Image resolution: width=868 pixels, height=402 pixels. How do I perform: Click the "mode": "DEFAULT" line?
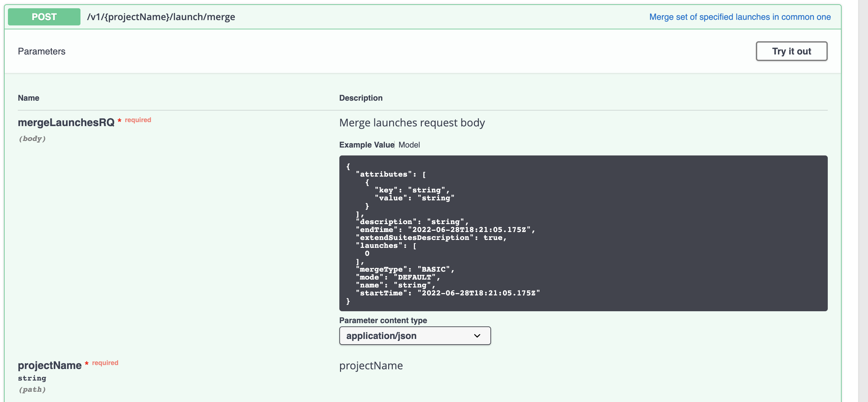pyautogui.click(x=398, y=277)
